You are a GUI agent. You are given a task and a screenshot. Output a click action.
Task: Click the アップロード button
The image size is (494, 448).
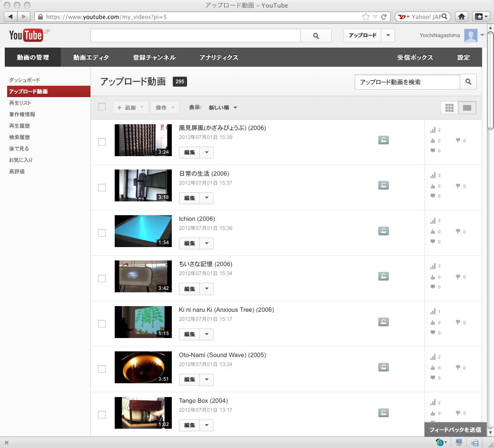pyautogui.click(x=362, y=35)
